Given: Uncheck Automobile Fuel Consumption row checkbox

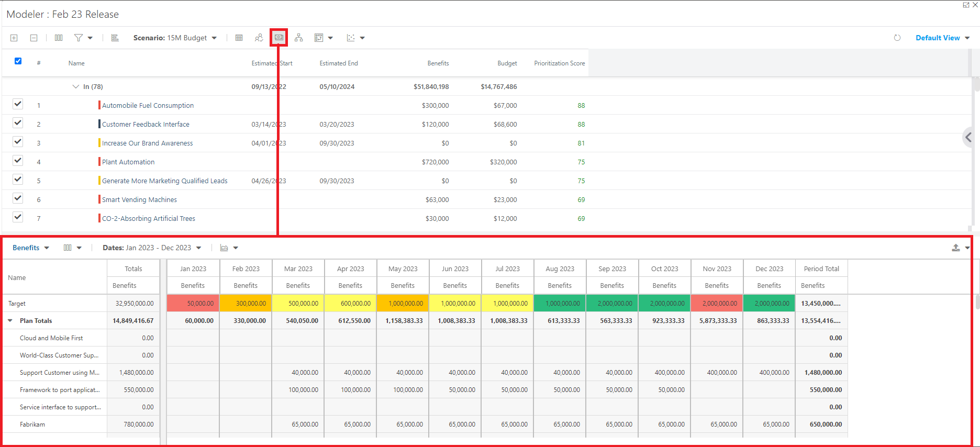Looking at the screenshot, I should tap(18, 104).
